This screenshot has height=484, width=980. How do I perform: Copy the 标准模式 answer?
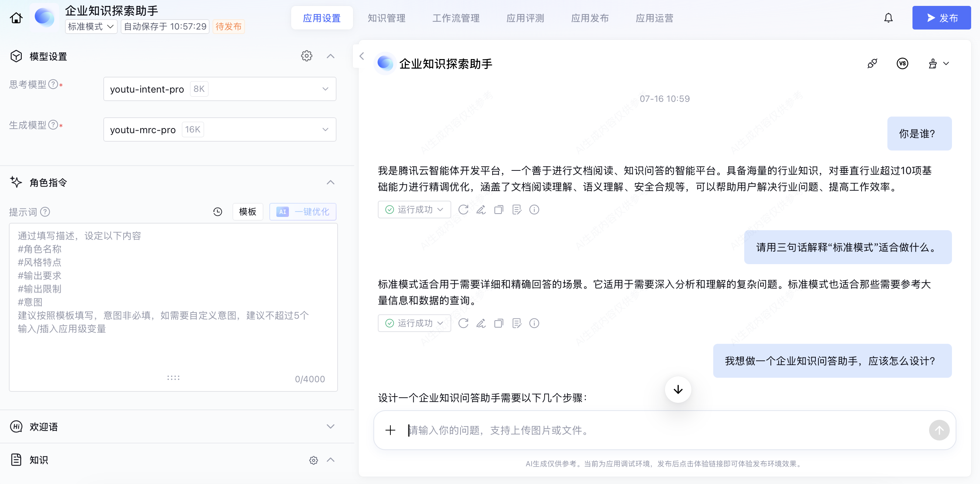click(499, 324)
